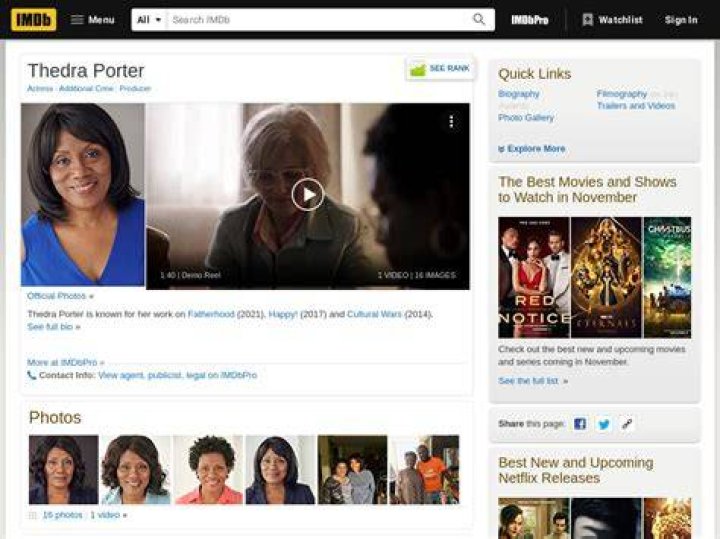Screen dimensions: 720x539
Task: Open the Best Movies and Shows November heading
Action: (587, 190)
